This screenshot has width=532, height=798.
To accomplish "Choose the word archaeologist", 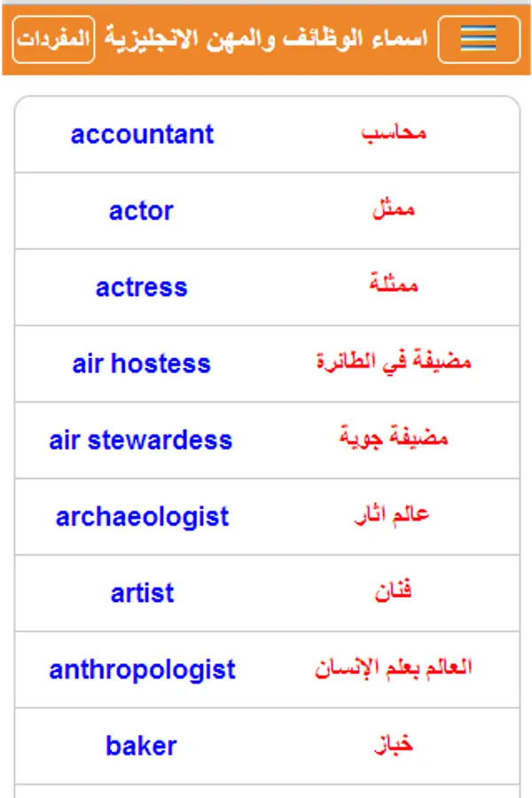I will tap(142, 517).
